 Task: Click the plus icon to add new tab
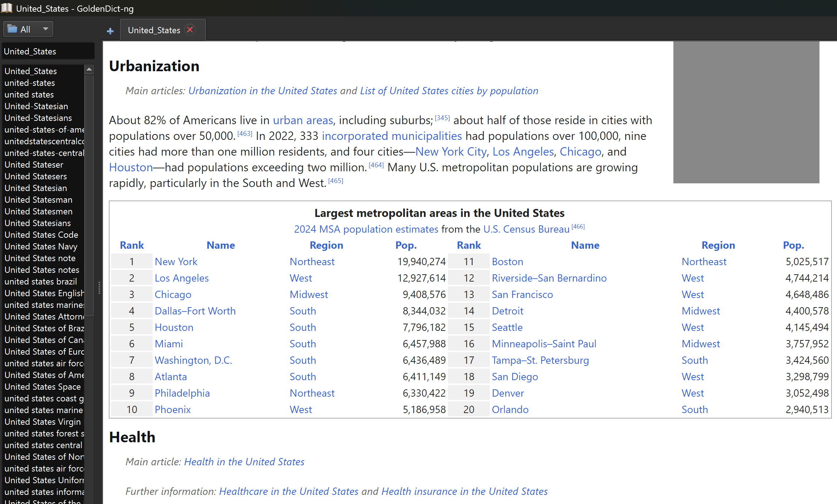[x=110, y=31]
